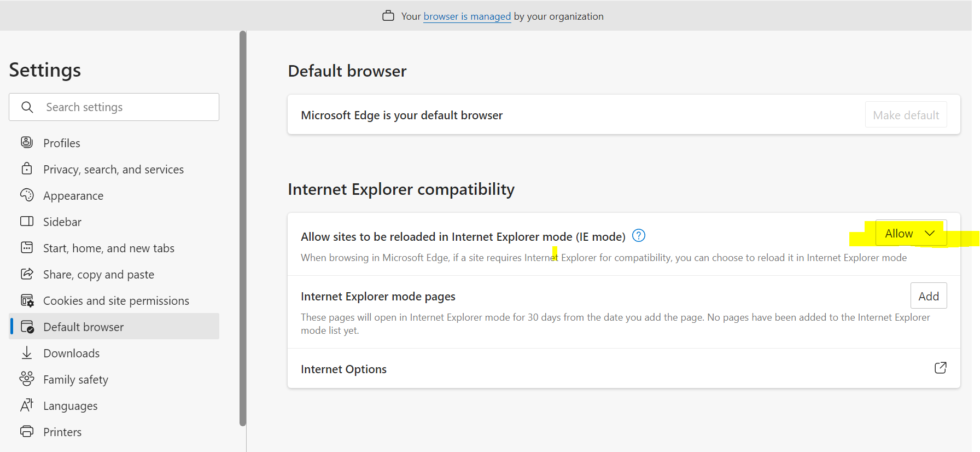This screenshot has height=452, width=980.
Task: Click the Sidebar panel icon
Action: (27, 222)
